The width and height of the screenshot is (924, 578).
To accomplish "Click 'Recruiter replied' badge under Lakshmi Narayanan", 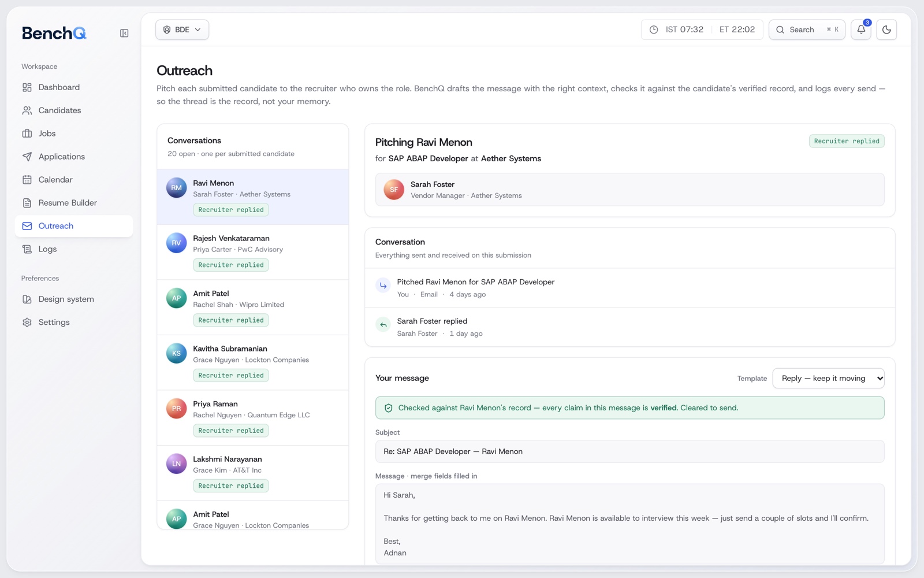I will click(231, 486).
